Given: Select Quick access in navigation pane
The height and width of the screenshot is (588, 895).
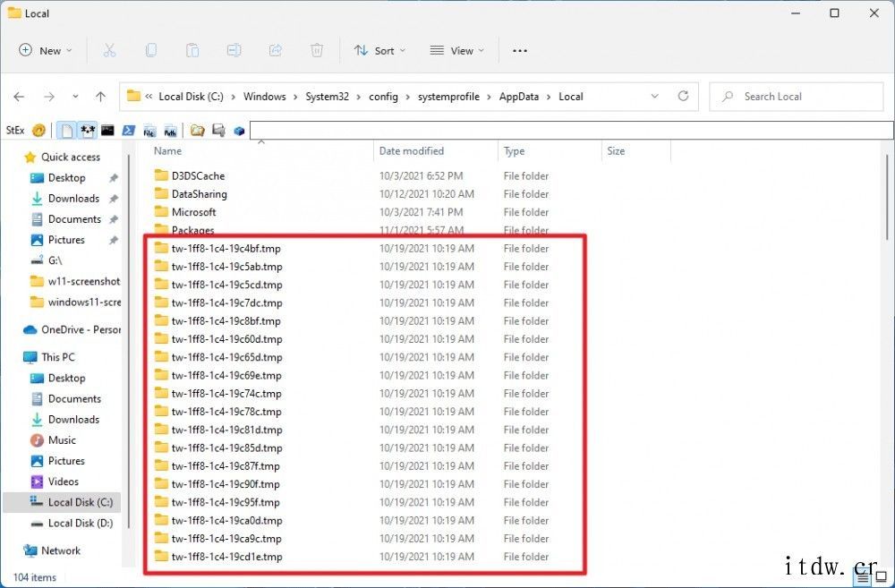Looking at the screenshot, I should [62, 157].
